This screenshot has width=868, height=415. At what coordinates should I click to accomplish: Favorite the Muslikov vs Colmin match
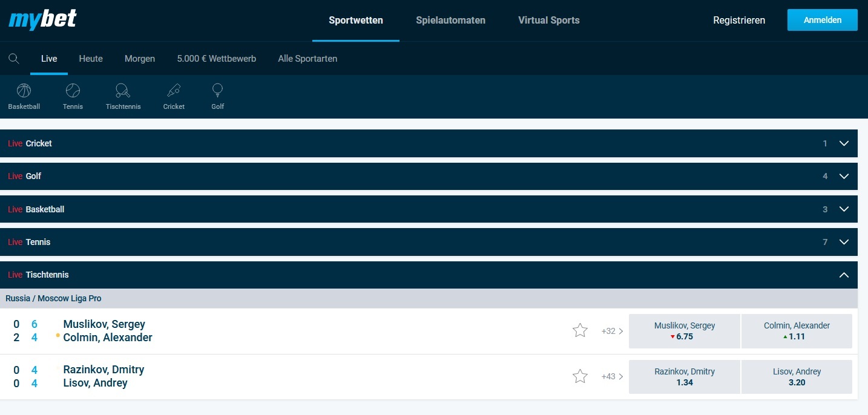coord(580,330)
